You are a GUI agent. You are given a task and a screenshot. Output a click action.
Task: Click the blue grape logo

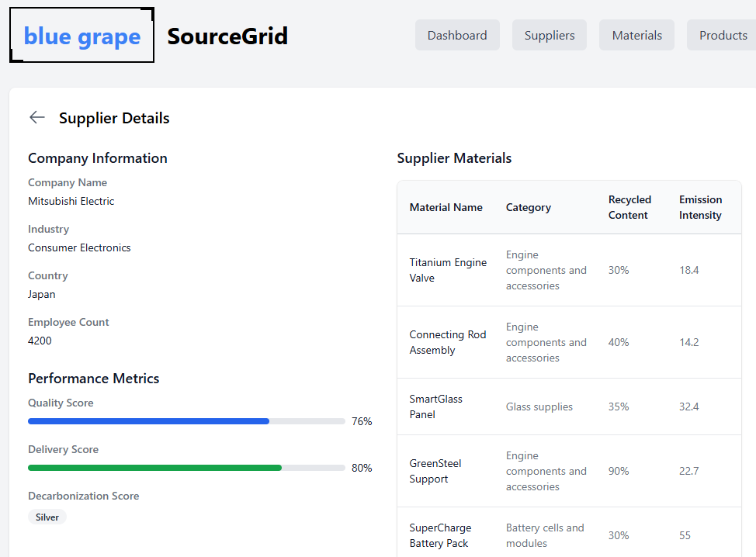[82, 35]
